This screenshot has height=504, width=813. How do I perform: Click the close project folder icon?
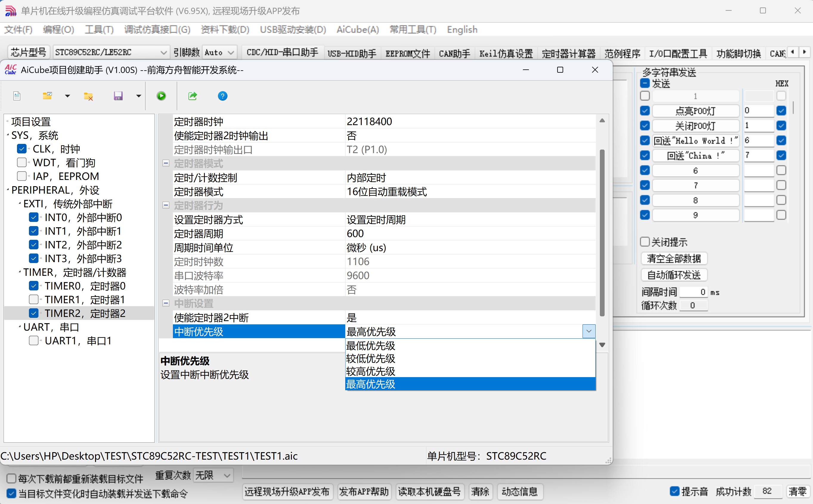[x=88, y=96]
